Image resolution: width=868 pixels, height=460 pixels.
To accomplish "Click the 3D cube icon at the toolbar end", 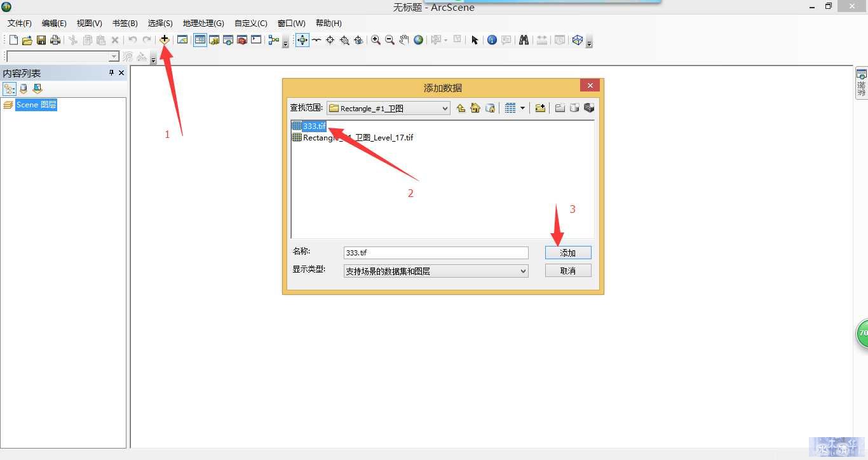I will pos(577,40).
